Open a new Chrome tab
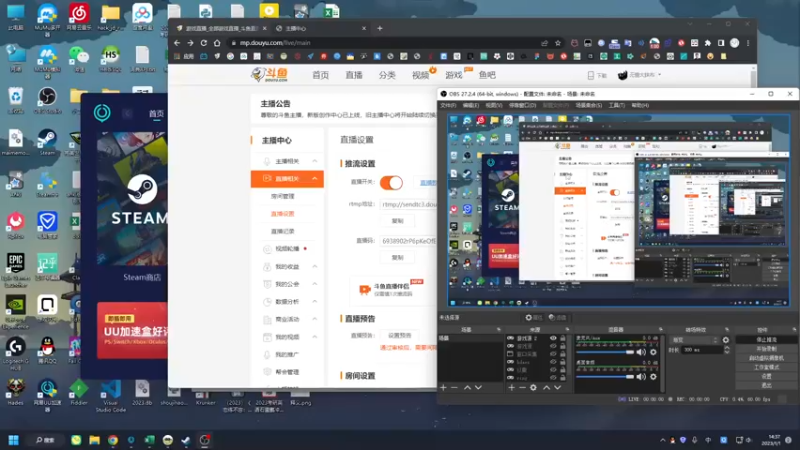 380,29
